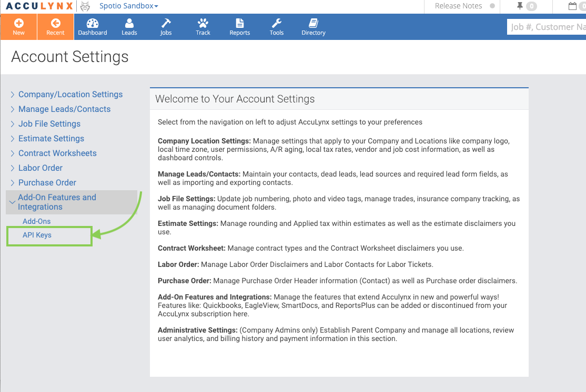Click the Administrative Settings bold label
586x392 pixels.
pyautogui.click(x=198, y=331)
